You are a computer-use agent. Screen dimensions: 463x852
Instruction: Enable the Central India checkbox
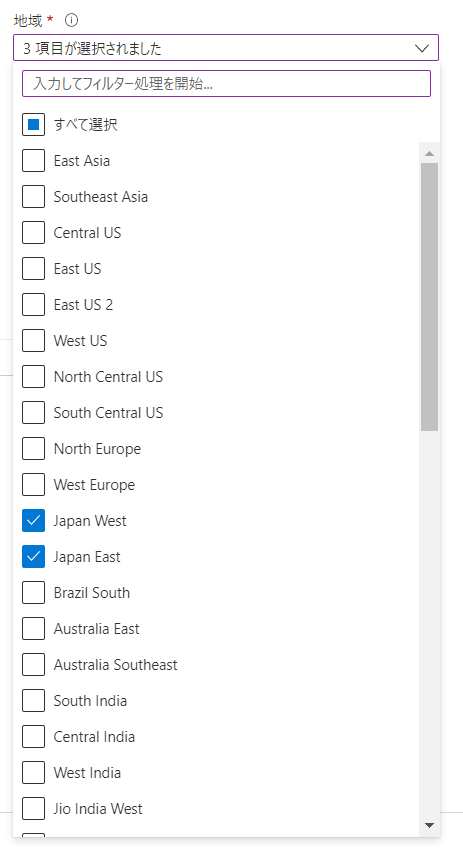[x=34, y=737]
